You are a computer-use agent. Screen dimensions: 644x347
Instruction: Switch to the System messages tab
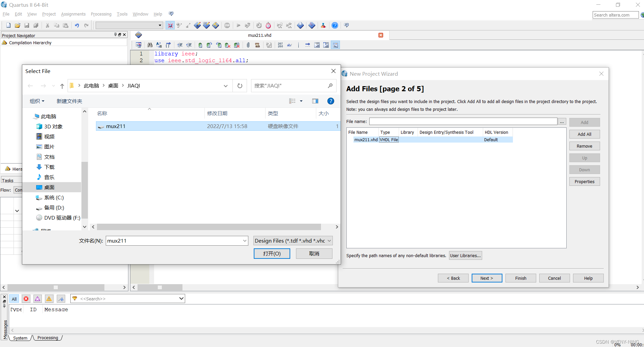20,338
